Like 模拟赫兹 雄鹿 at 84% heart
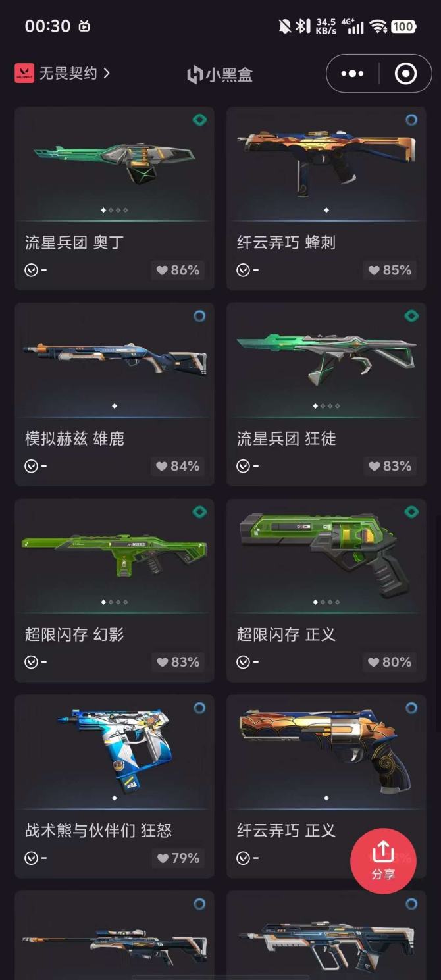Screen dimensions: 441x980 pyautogui.click(x=178, y=466)
